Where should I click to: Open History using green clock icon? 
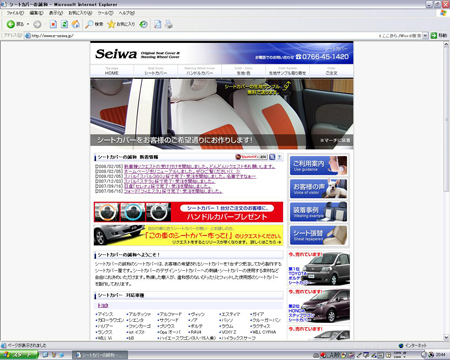click(144, 24)
